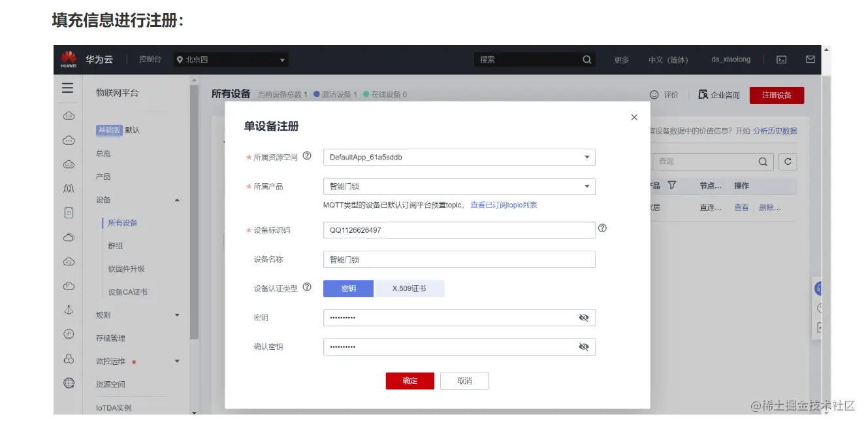This screenshot has height=425, width=868.
Task: Go to 总览 in the side menu
Action: click(103, 154)
